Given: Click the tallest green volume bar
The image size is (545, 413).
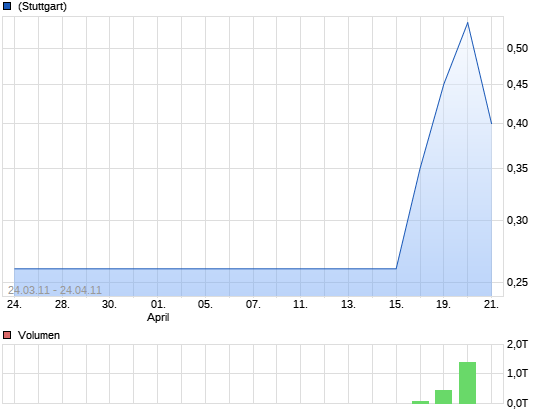Looking at the screenshot, I should tap(467, 383).
